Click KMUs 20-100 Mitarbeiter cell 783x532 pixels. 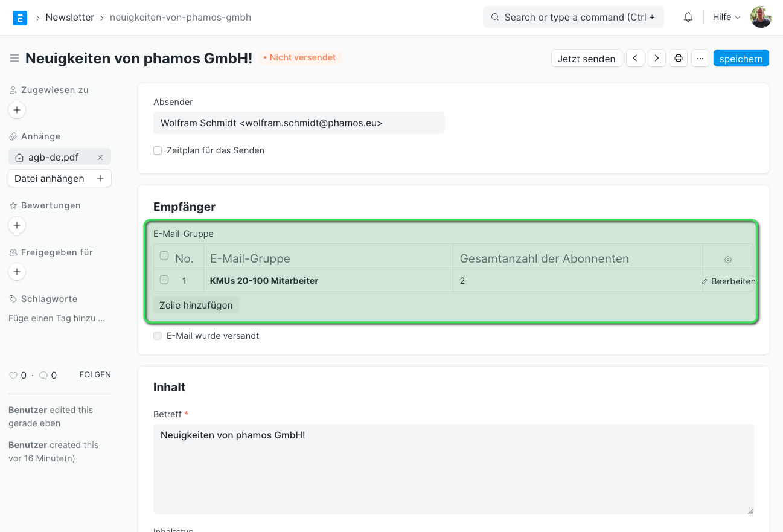click(328, 281)
